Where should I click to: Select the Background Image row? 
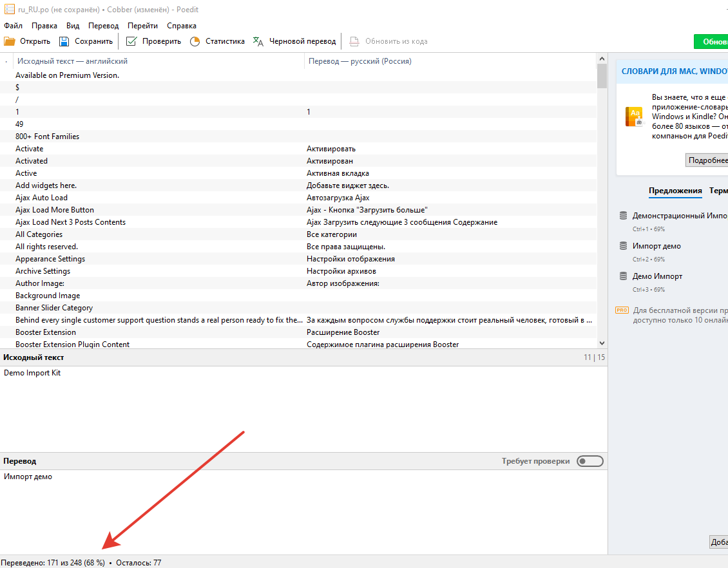click(x=298, y=296)
